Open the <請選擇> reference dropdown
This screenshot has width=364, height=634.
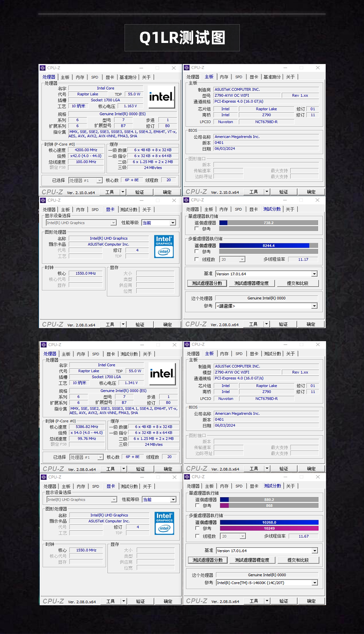pyautogui.click(x=266, y=306)
